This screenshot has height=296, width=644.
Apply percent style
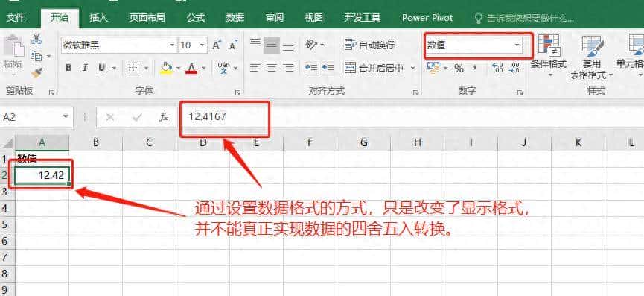(459, 68)
